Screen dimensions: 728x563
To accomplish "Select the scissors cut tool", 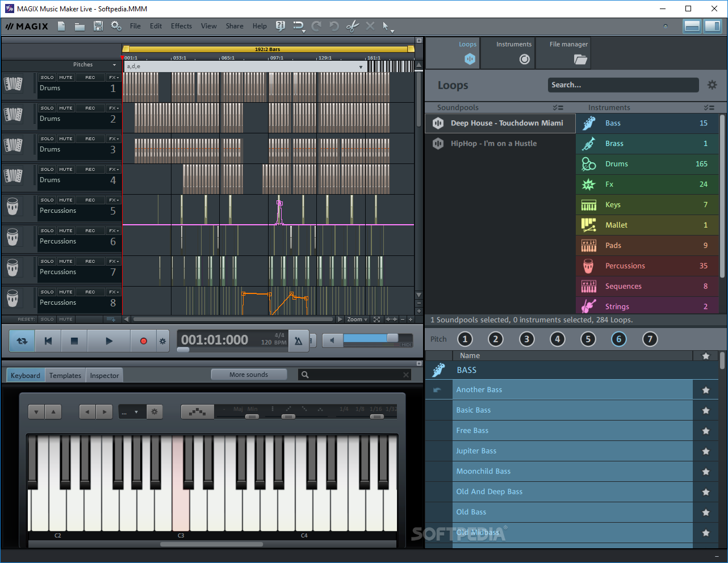I will tap(352, 26).
